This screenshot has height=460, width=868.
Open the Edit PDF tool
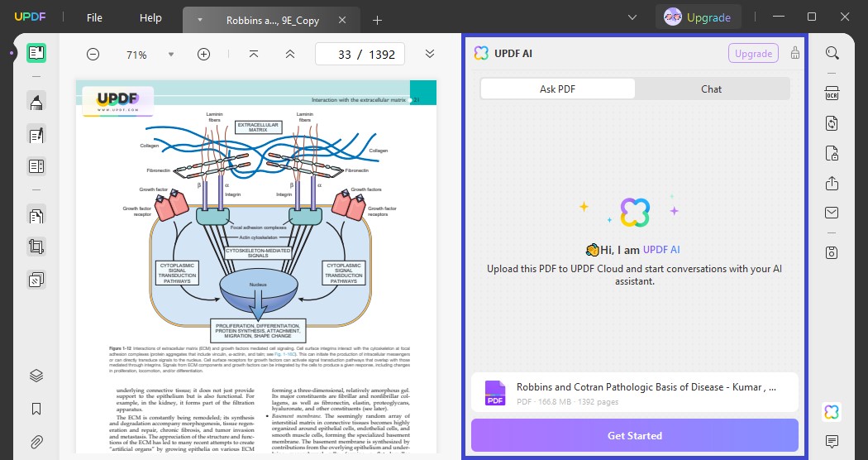point(36,135)
